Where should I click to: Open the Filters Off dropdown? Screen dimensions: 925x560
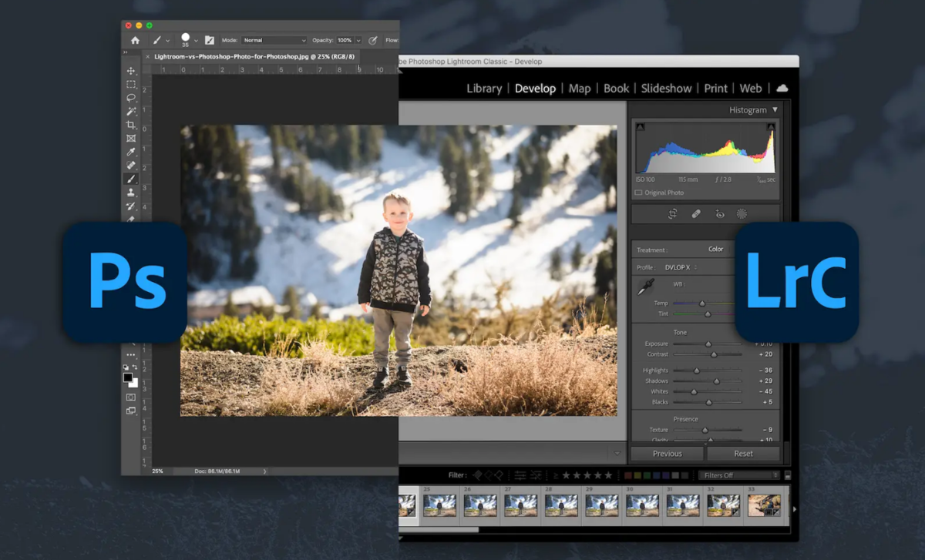point(738,475)
